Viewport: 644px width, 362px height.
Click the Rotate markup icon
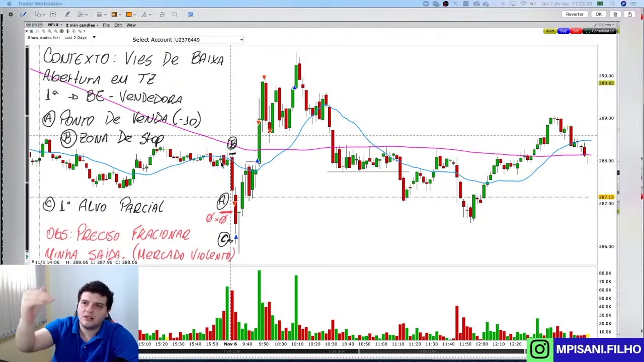pyautogui.click(x=162, y=15)
